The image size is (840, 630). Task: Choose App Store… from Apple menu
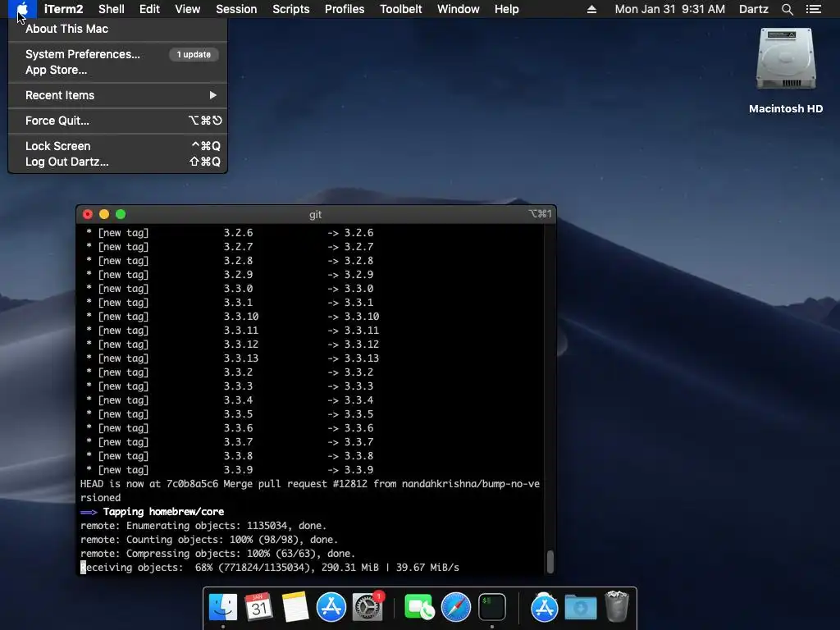(118, 71)
